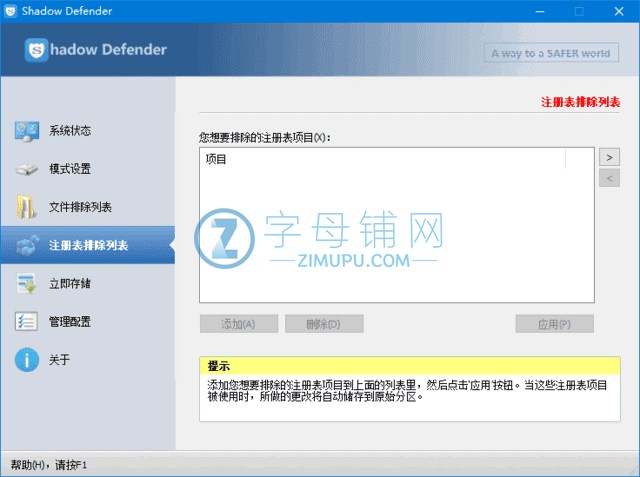Click the 管理配置 checklist icon
This screenshot has width=640, height=477.
(26, 321)
